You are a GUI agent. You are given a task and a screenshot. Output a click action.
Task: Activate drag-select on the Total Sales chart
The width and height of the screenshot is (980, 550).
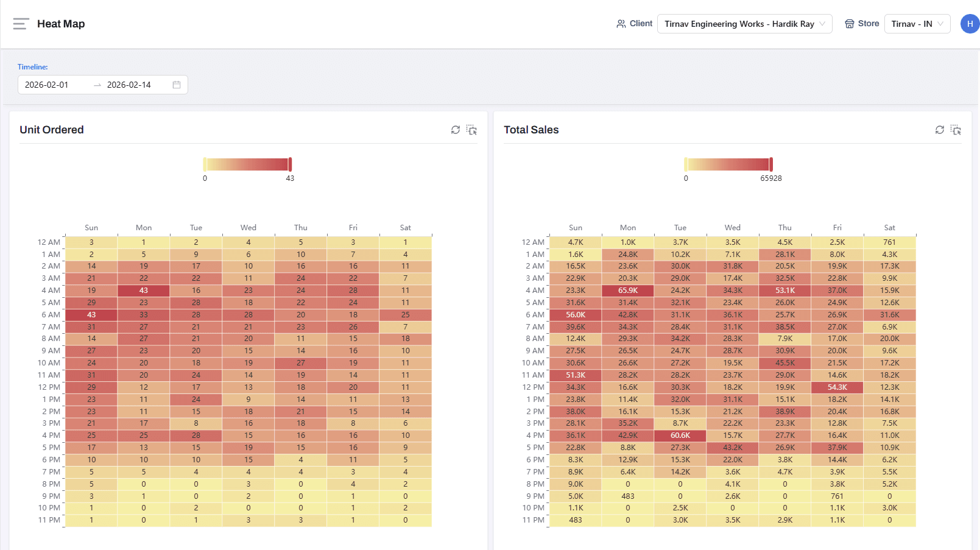pyautogui.click(x=956, y=130)
